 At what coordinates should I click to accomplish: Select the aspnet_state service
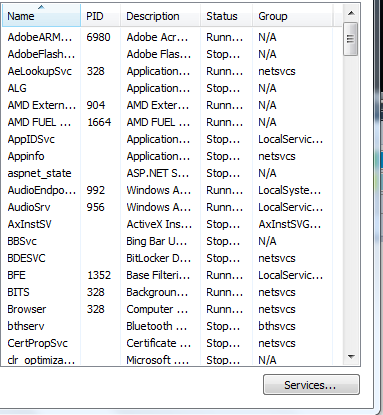click(x=39, y=173)
